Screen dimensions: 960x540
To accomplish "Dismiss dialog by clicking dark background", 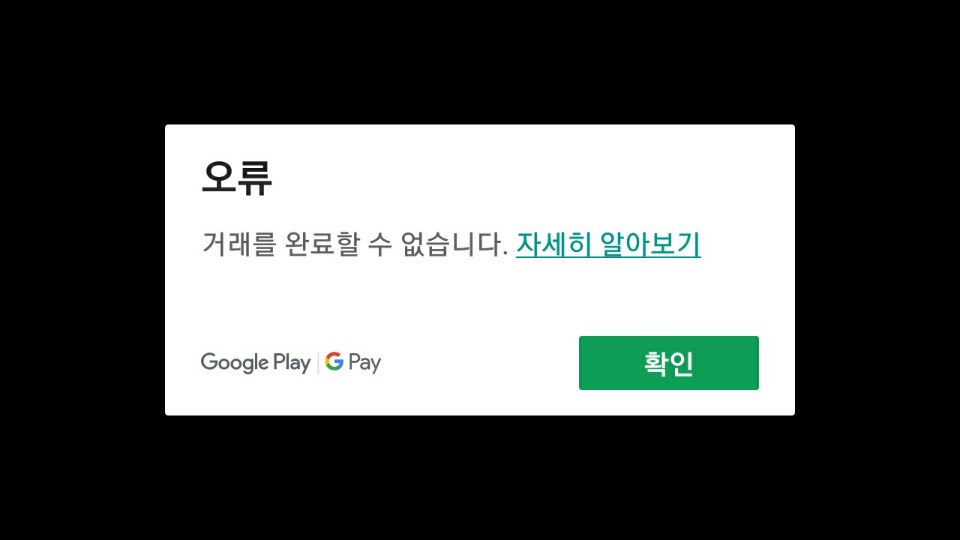I will tap(82, 269).
